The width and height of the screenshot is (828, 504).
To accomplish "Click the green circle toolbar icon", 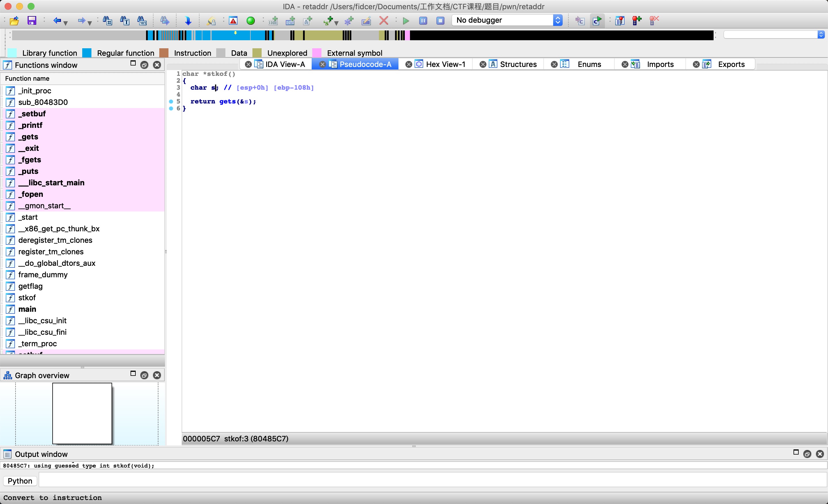I will click(250, 21).
